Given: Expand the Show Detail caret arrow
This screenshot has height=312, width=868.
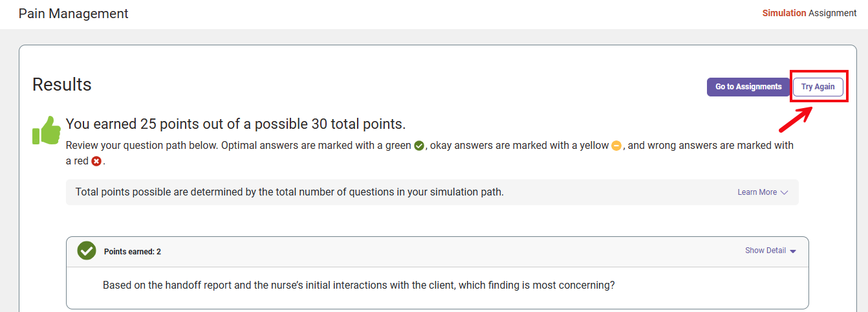Looking at the screenshot, I should pyautogui.click(x=793, y=251).
